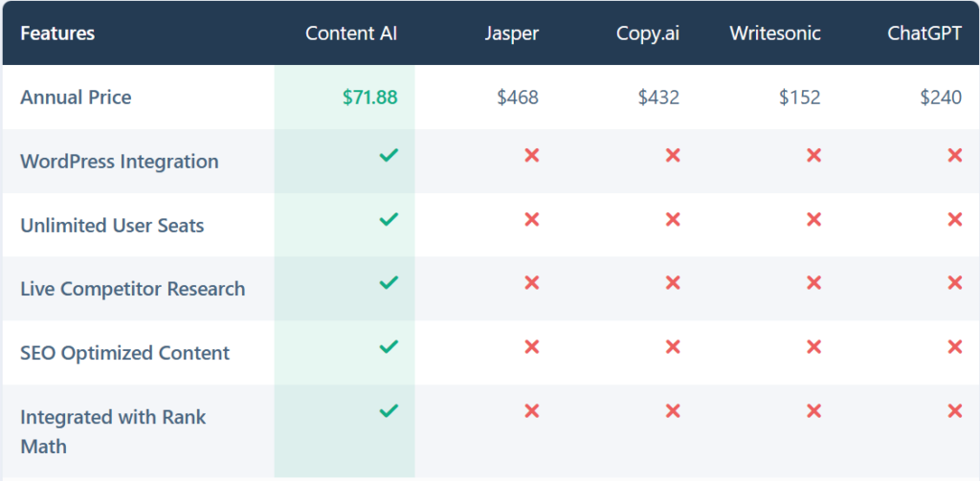This screenshot has height=481, width=980.
Task: Click Jasper red X for Live Competitor Research
Action: coord(532,283)
